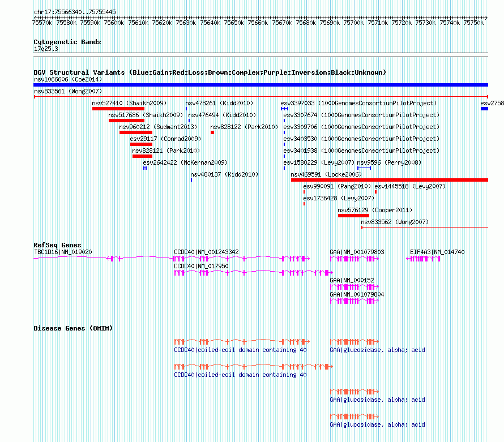The width and height of the screenshot is (504, 442).
Task: Select magenta CCDC40 NM_017950 transcript glyph
Action: tap(254, 273)
